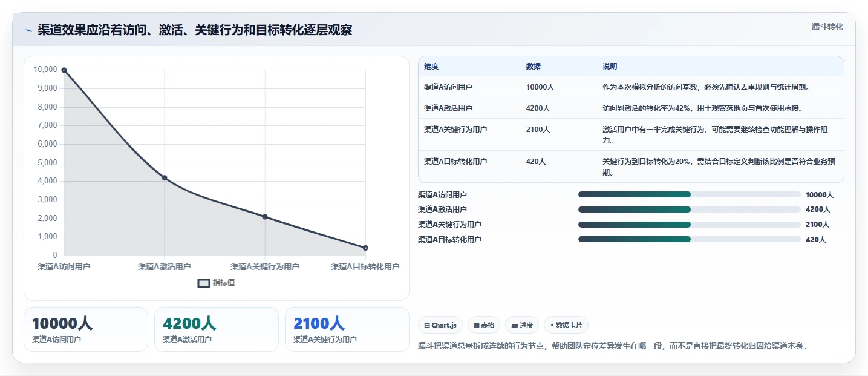Click the 渠道A关键行为用户 data point on the line
Viewport: 868px width, 376px height.
tap(265, 217)
